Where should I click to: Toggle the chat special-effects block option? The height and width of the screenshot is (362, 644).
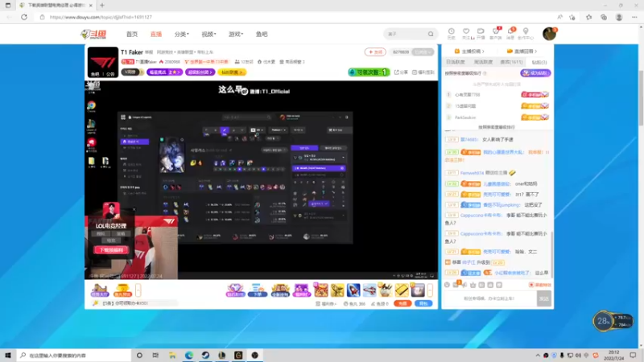[539, 285]
